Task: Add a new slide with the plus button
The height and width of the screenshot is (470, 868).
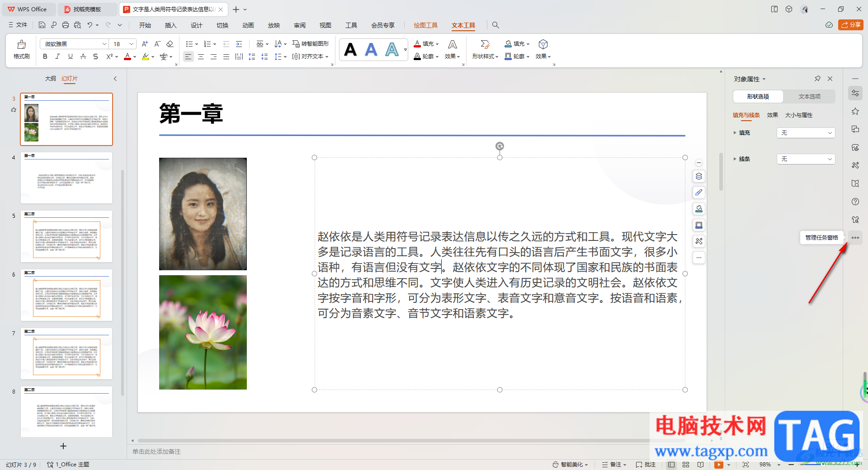Action: click(x=63, y=446)
